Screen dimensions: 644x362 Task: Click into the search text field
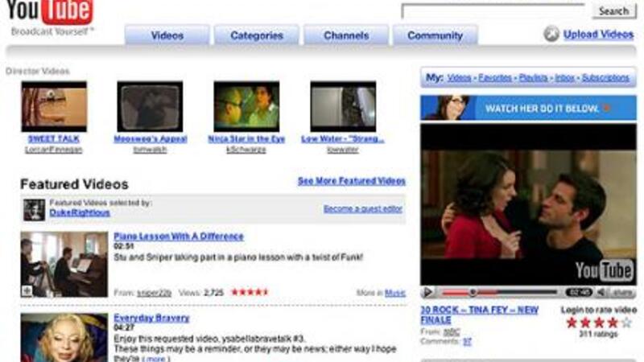pos(494,11)
